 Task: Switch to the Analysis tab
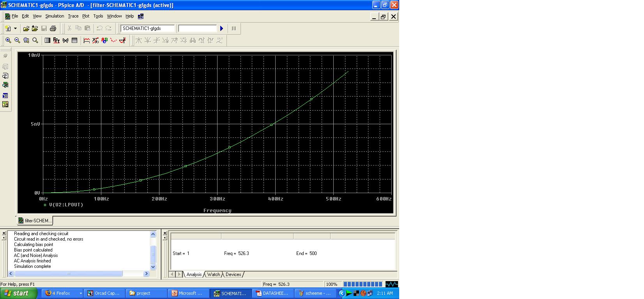pos(194,274)
